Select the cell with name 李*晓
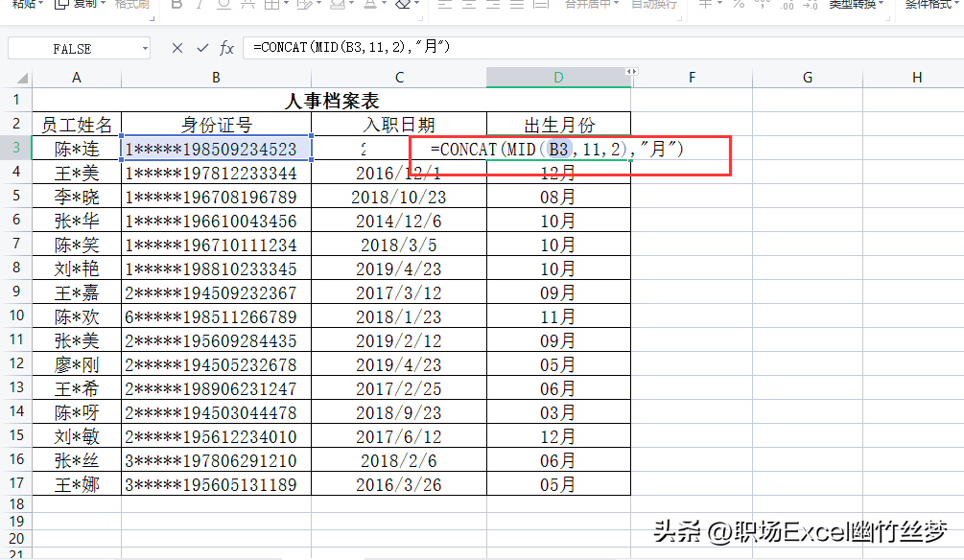964x560 pixels. click(x=77, y=196)
